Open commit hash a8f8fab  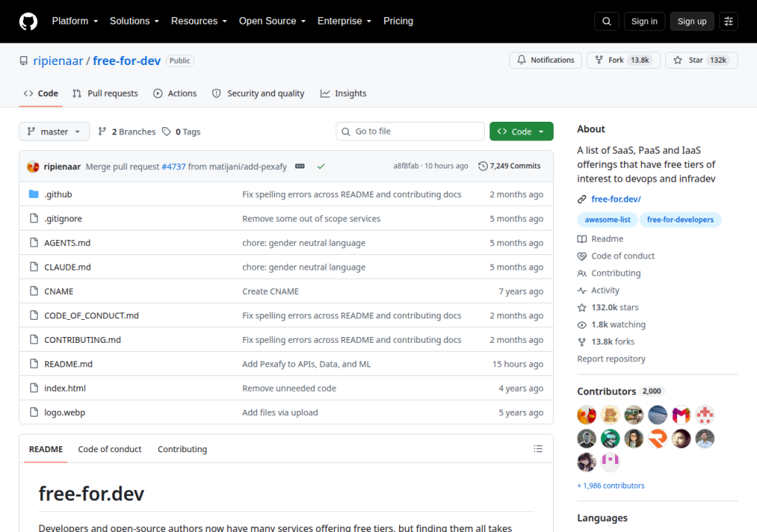point(406,166)
